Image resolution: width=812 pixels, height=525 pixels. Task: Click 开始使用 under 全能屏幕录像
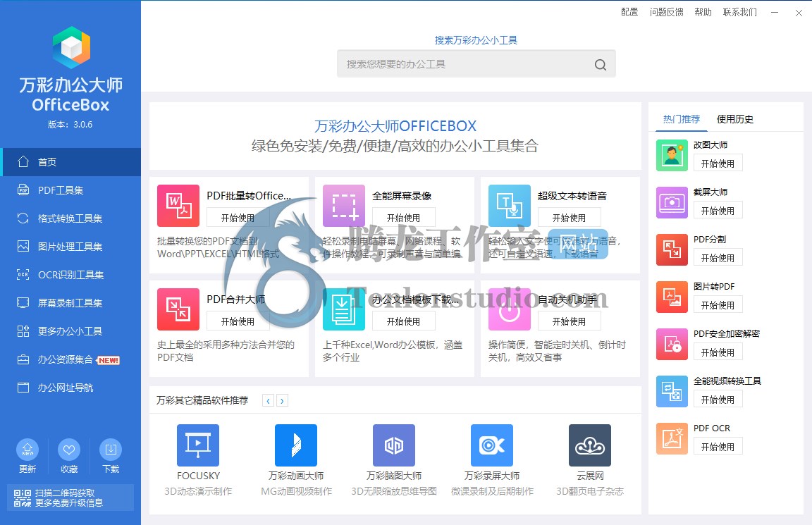pos(403,218)
